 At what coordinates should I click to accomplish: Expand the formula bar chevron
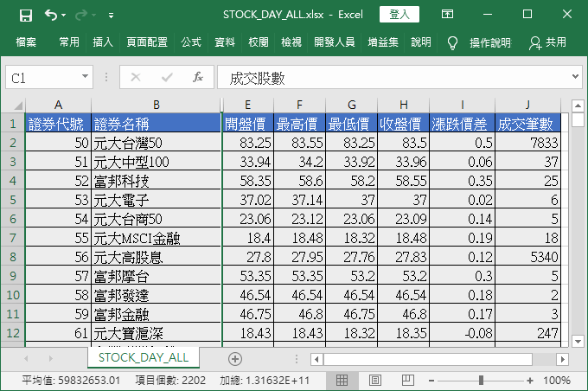coord(575,76)
